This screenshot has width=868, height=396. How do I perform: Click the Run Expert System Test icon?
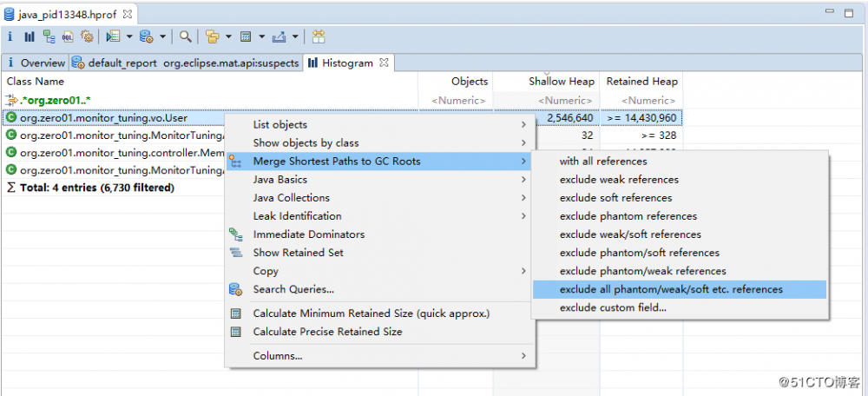coord(113,36)
